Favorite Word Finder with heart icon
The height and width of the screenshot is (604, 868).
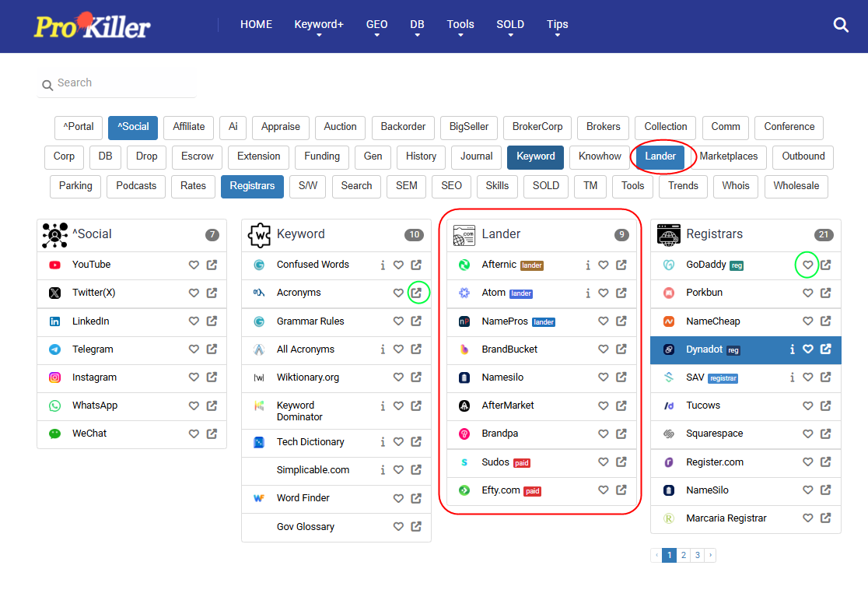click(x=398, y=498)
